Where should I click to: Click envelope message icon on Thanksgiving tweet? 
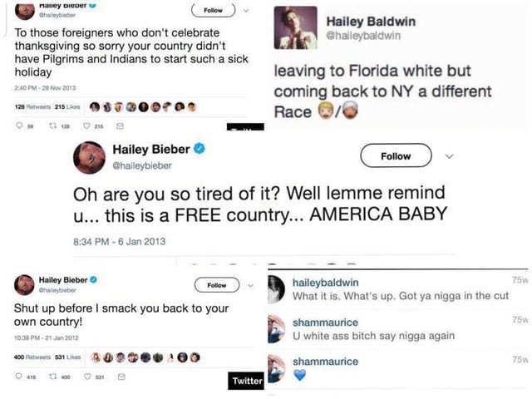(x=120, y=126)
